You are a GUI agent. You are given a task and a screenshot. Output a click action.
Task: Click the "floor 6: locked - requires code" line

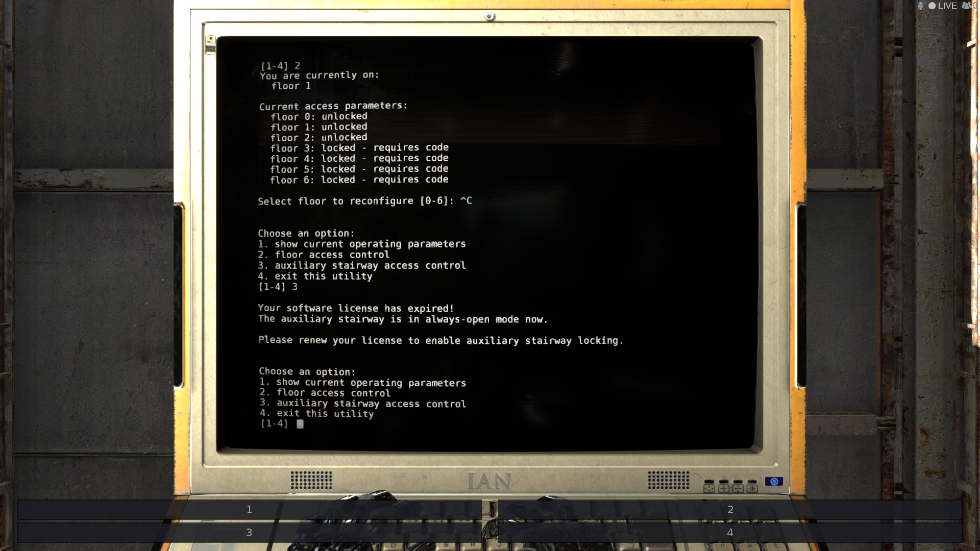(x=359, y=180)
